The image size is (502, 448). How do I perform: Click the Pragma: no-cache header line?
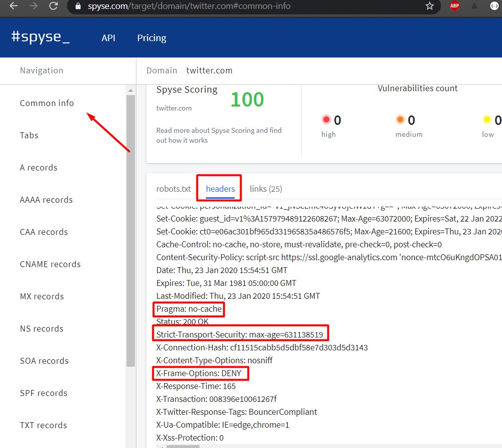point(189,309)
